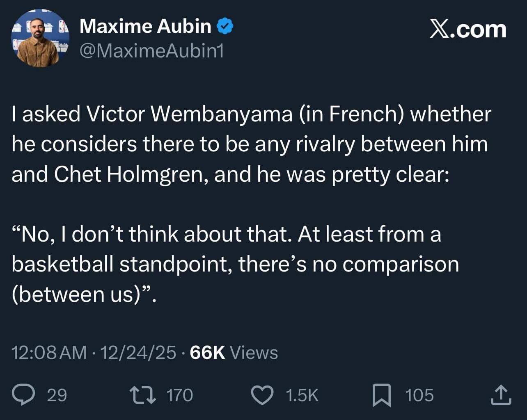
Task: Click the blue verified badge next to Maxime Aubin
Action: coord(225,26)
